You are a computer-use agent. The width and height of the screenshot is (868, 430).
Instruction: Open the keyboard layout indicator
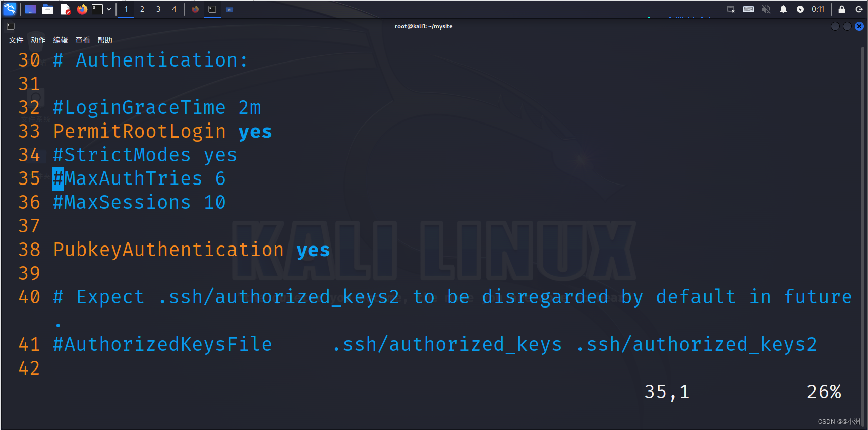(749, 9)
